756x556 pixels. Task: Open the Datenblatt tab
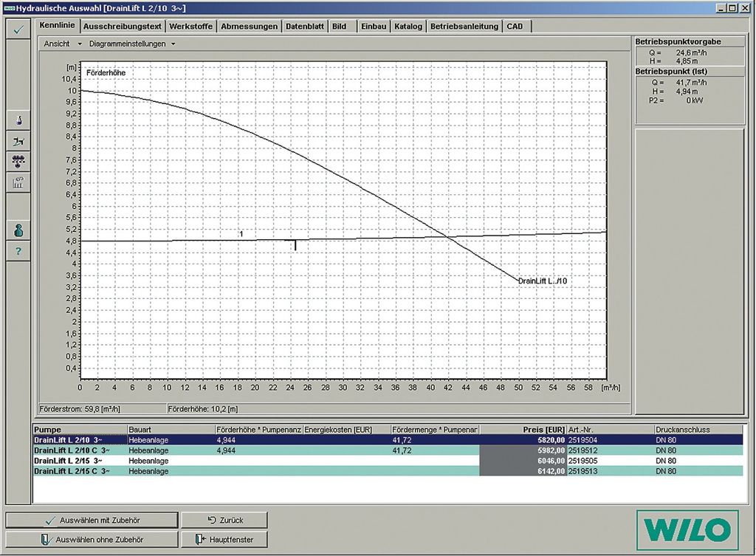click(305, 27)
